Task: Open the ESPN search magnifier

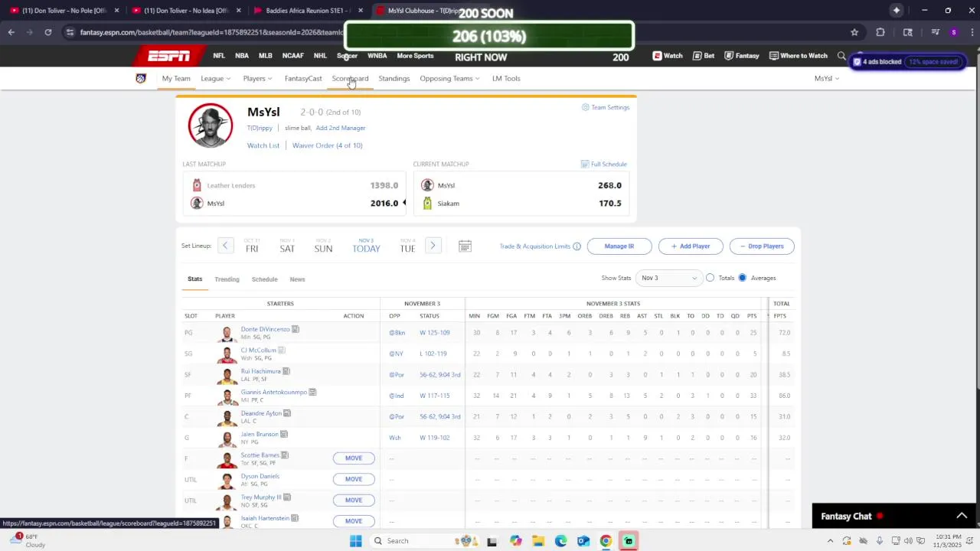Action: click(841, 56)
